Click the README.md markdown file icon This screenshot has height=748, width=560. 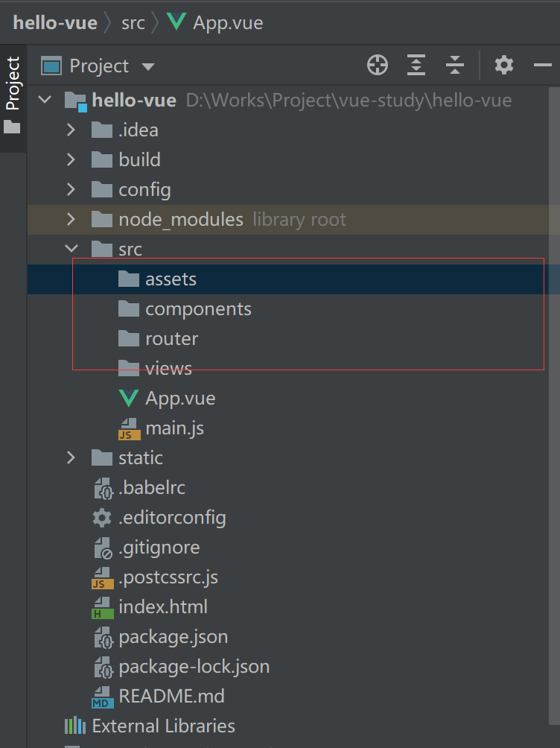click(102, 697)
